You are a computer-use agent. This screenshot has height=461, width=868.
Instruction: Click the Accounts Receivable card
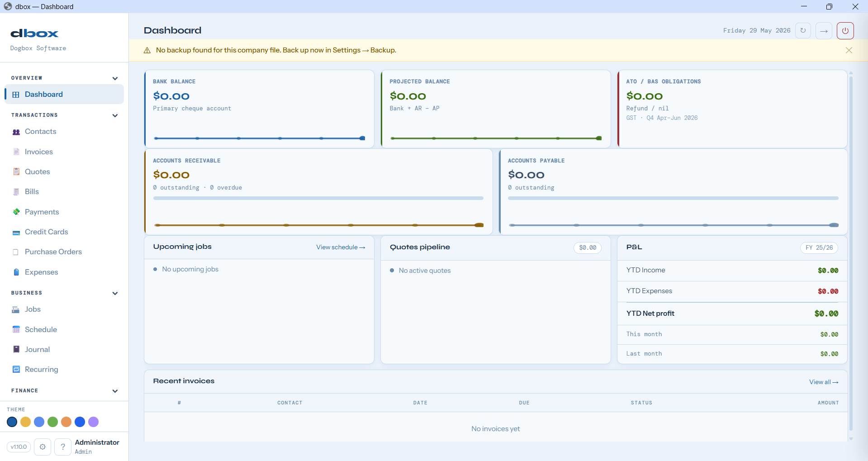318,192
